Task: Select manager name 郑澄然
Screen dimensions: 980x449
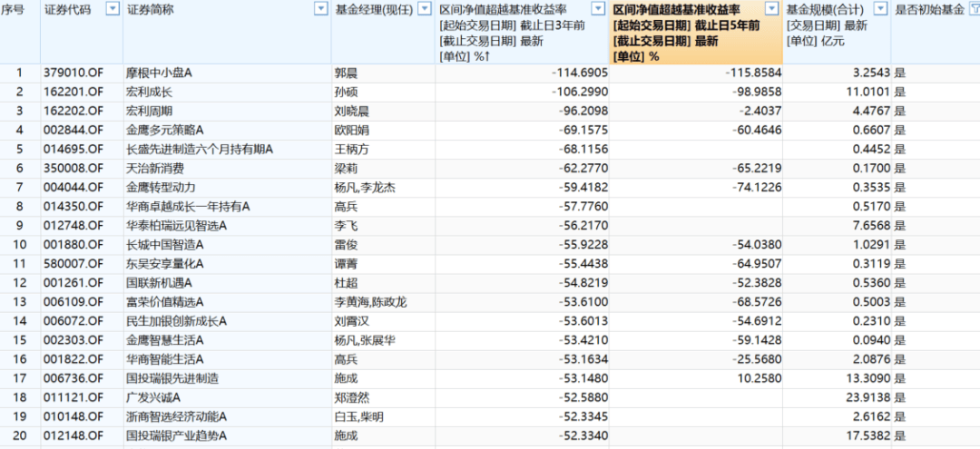Action: [x=350, y=397]
